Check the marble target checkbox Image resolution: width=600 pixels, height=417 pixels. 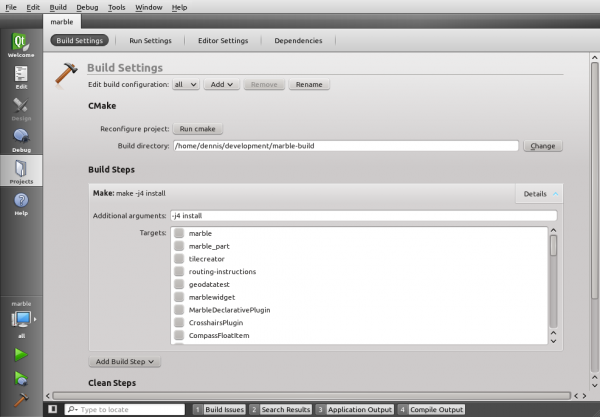(x=179, y=233)
